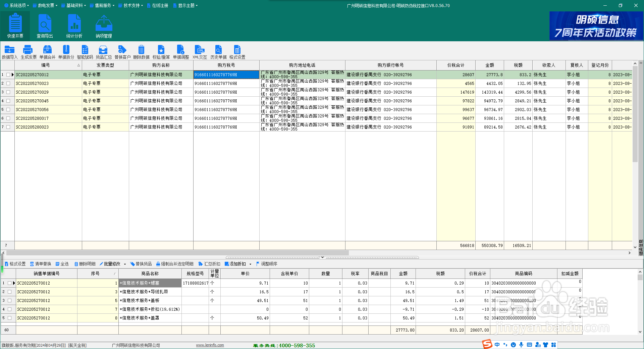Click the detail toolbar 格式设置 button
This screenshot has width=644, height=349.
coord(15,264)
